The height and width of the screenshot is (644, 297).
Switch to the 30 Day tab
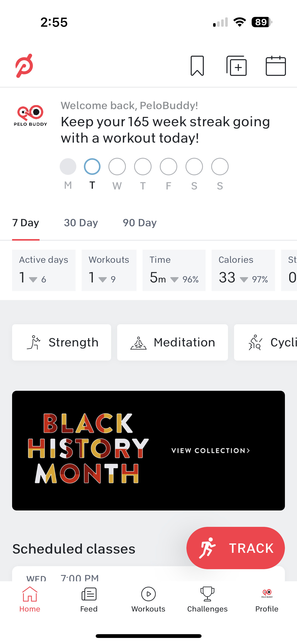click(81, 223)
